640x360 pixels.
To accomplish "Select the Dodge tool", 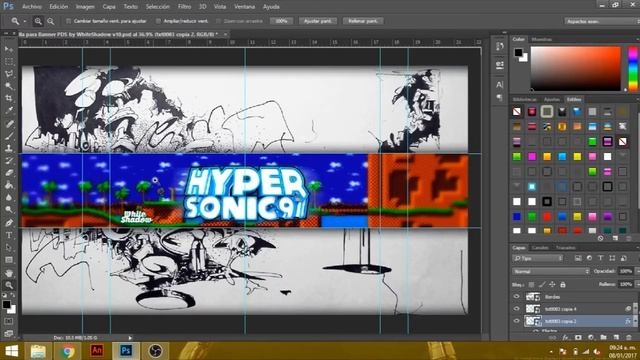I will [x=9, y=209].
